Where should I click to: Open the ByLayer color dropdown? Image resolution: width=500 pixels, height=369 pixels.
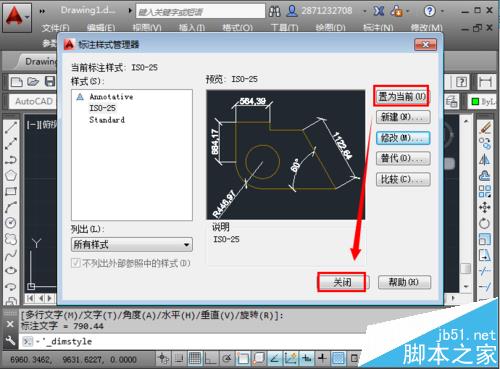[x=484, y=101]
